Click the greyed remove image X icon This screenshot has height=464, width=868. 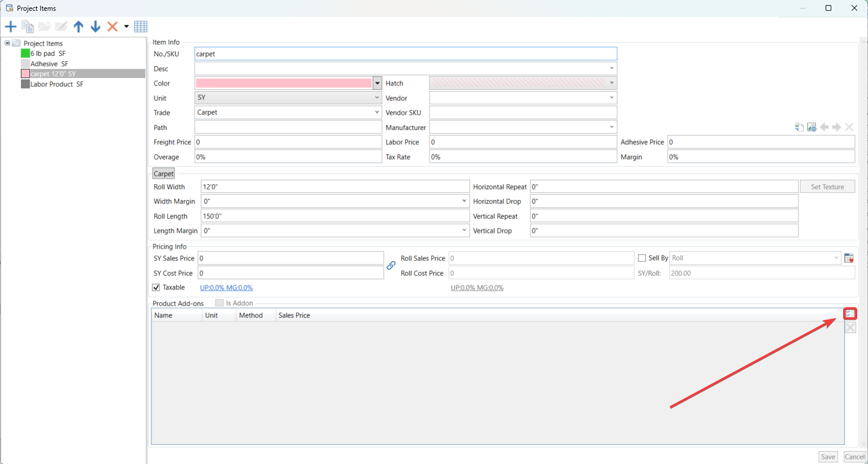849,127
